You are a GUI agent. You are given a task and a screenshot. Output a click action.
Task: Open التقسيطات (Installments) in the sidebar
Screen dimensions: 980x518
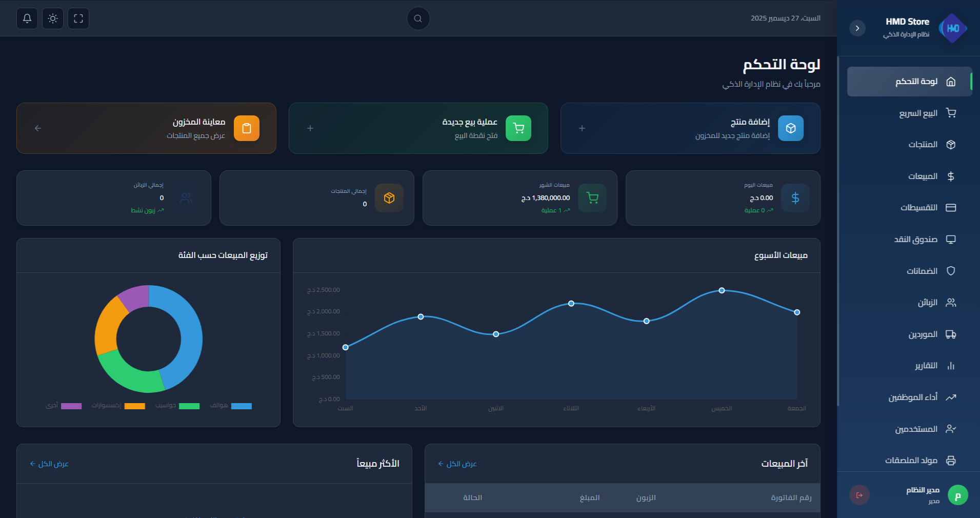[918, 208]
